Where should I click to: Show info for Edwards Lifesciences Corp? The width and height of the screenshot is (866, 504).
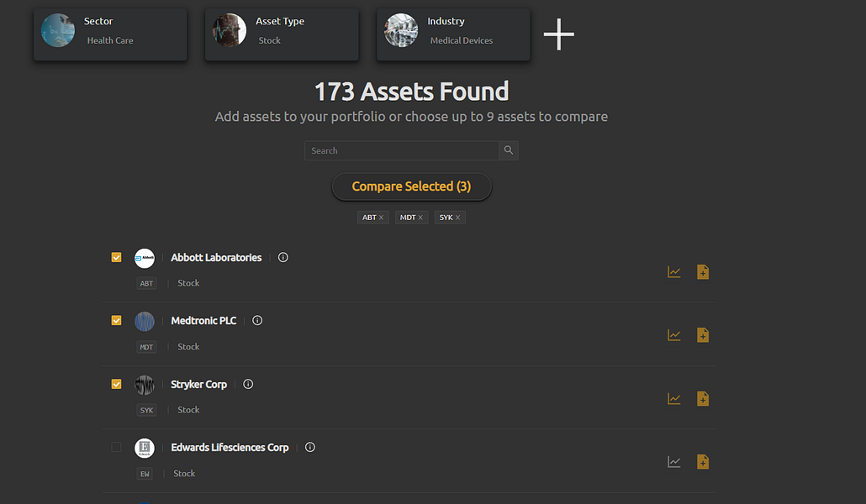[309, 448]
